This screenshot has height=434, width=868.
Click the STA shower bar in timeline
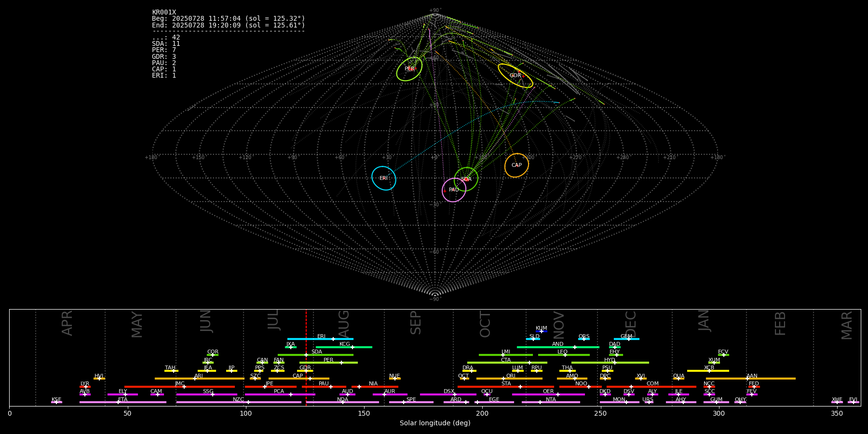point(506,387)
